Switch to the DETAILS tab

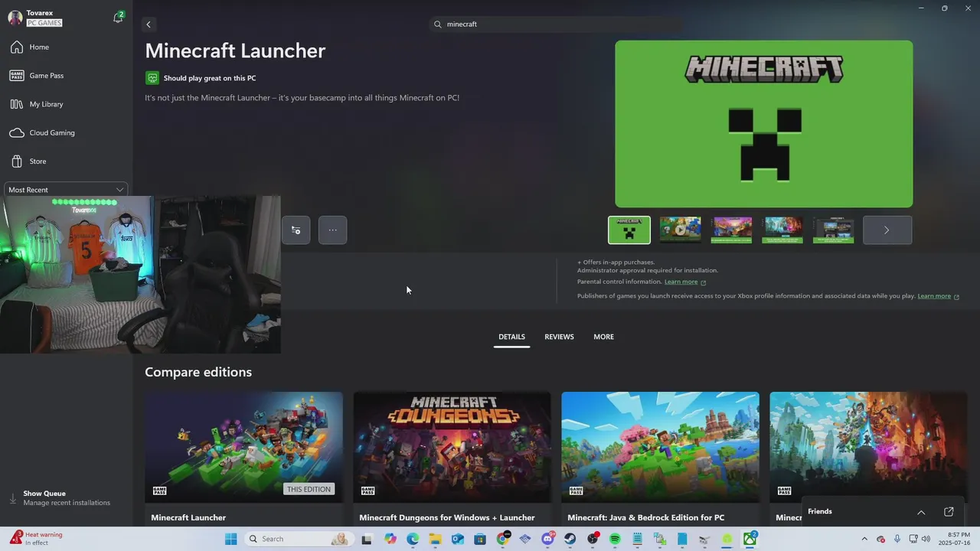pos(511,337)
